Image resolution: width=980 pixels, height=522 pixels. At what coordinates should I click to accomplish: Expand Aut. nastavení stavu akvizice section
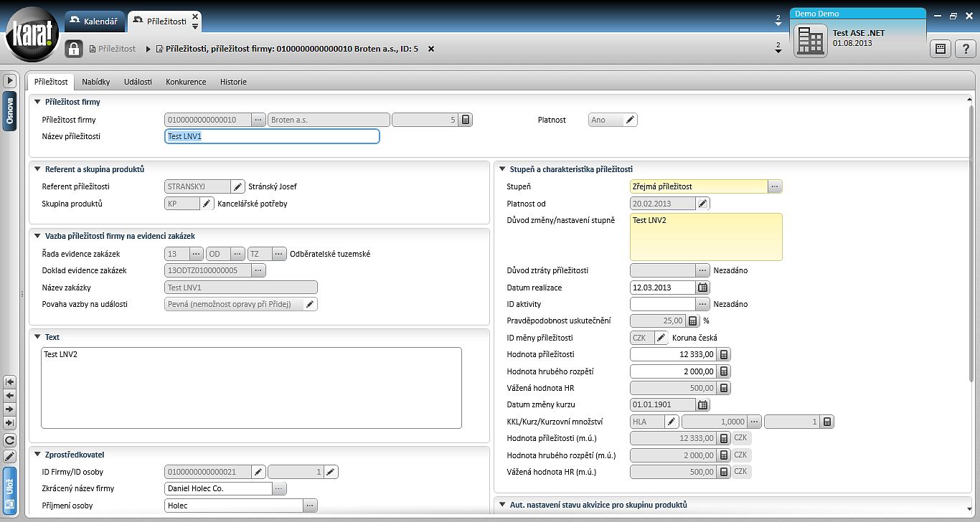(x=502, y=505)
